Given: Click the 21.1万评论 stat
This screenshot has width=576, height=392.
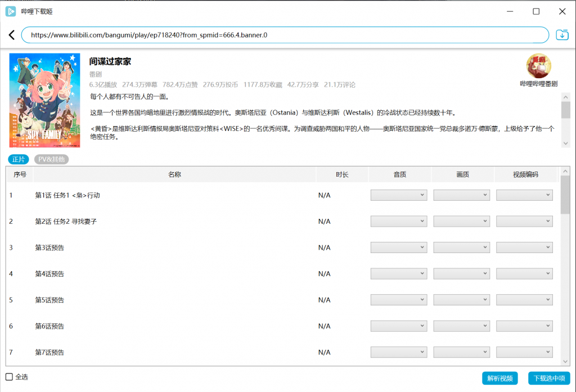Looking at the screenshot, I should [x=339, y=84].
